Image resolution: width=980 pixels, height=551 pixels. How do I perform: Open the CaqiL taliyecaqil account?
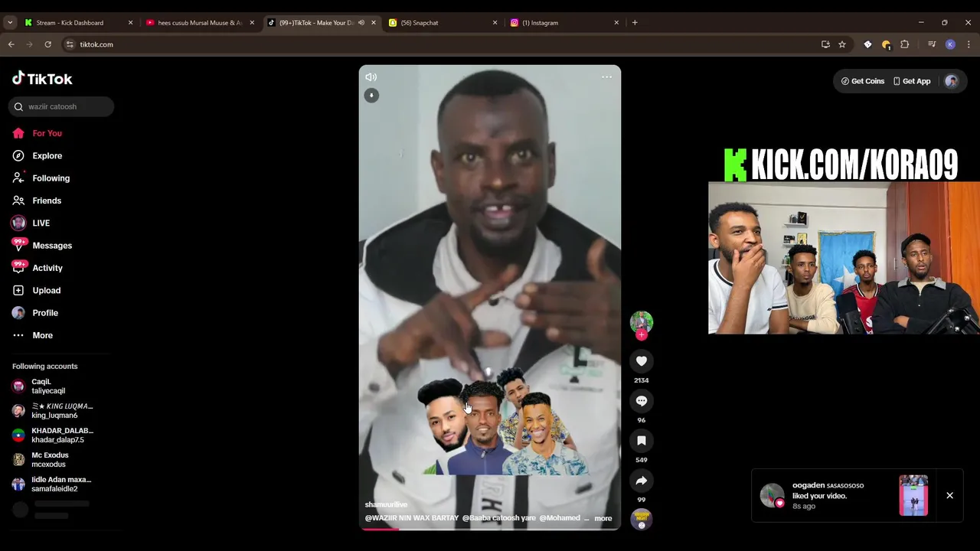pyautogui.click(x=54, y=386)
